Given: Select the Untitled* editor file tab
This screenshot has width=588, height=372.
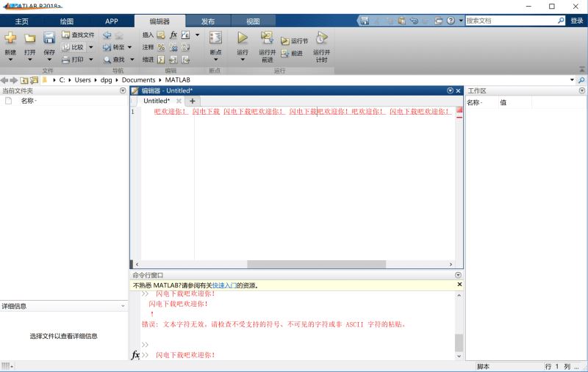Looking at the screenshot, I should click(x=157, y=101).
